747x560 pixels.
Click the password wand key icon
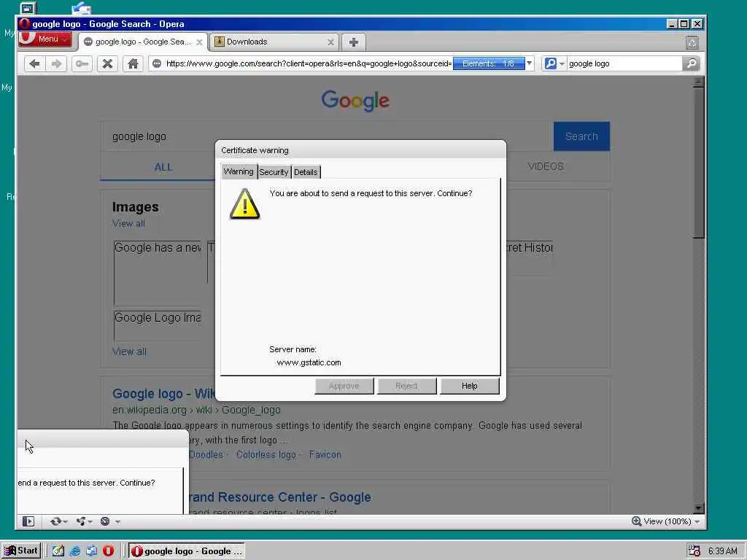click(82, 64)
